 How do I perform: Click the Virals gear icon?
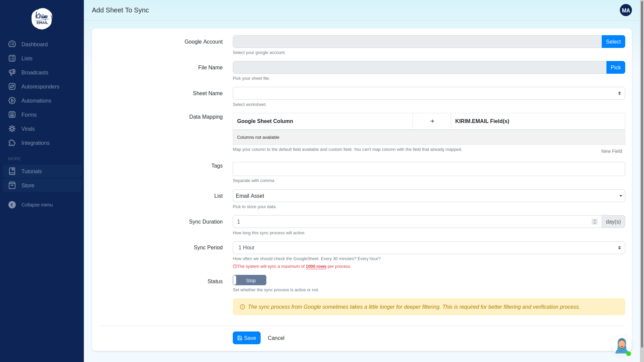(x=12, y=129)
